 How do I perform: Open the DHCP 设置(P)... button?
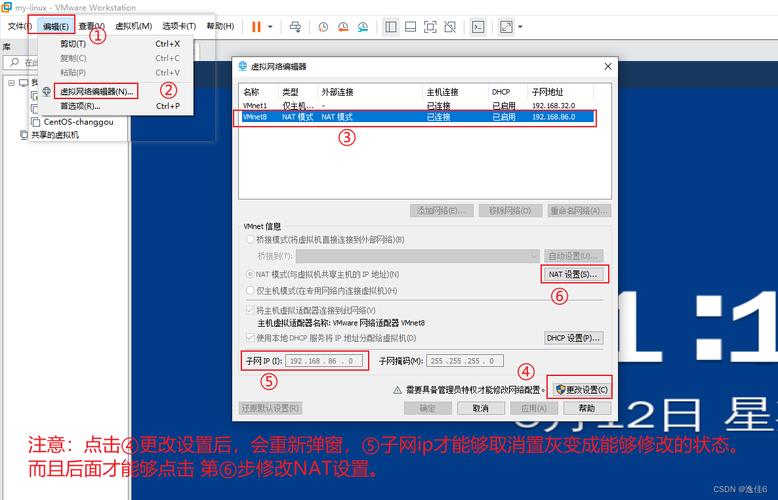click(574, 338)
